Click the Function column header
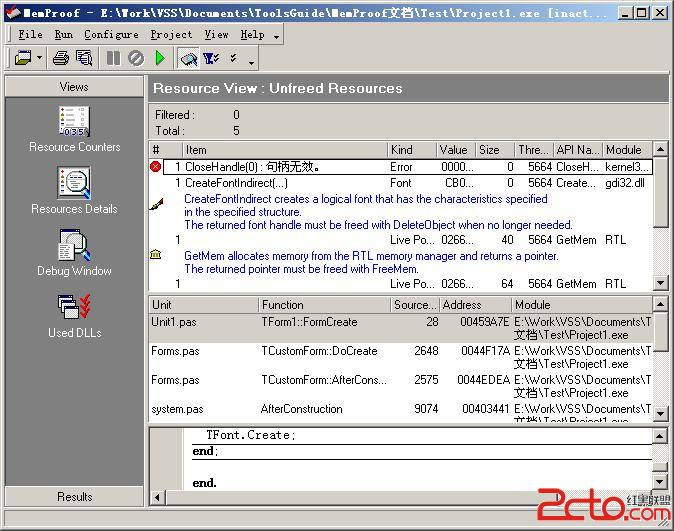This screenshot has height=531, width=674. click(324, 305)
